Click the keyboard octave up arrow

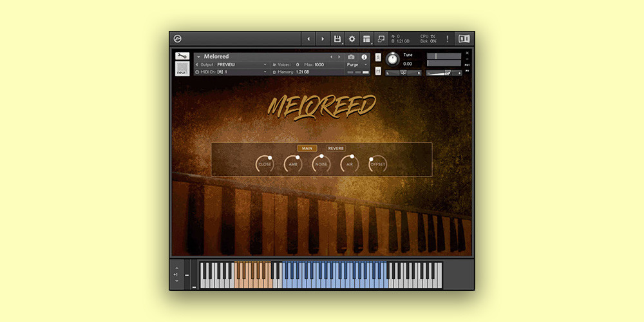click(x=175, y=268)
